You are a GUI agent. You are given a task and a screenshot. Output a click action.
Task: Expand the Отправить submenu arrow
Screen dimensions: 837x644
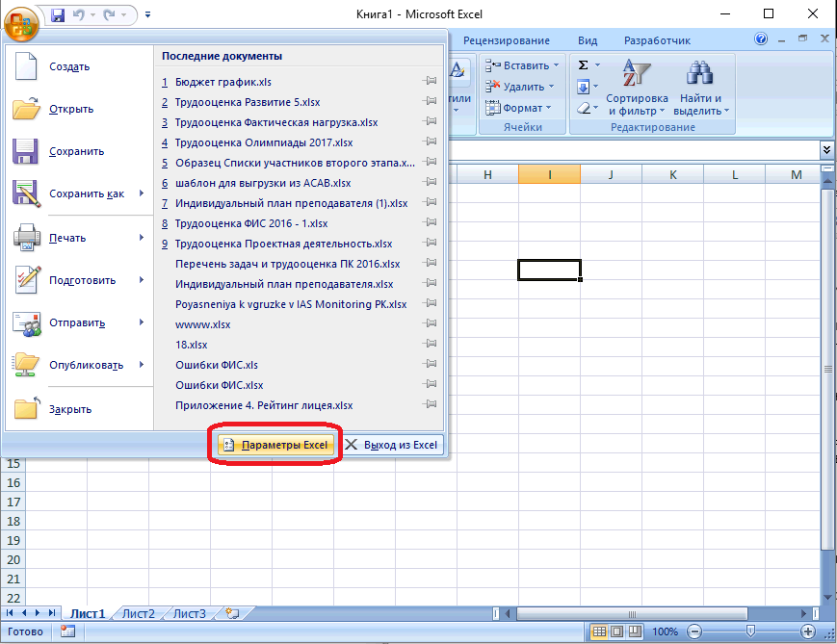tap(142, 322)
